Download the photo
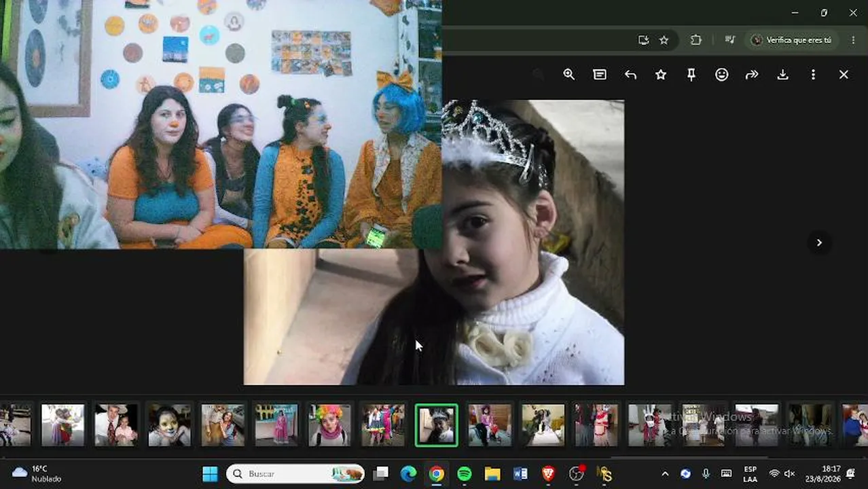This screenshot has width=868, height=489. (x=782, y=75)
